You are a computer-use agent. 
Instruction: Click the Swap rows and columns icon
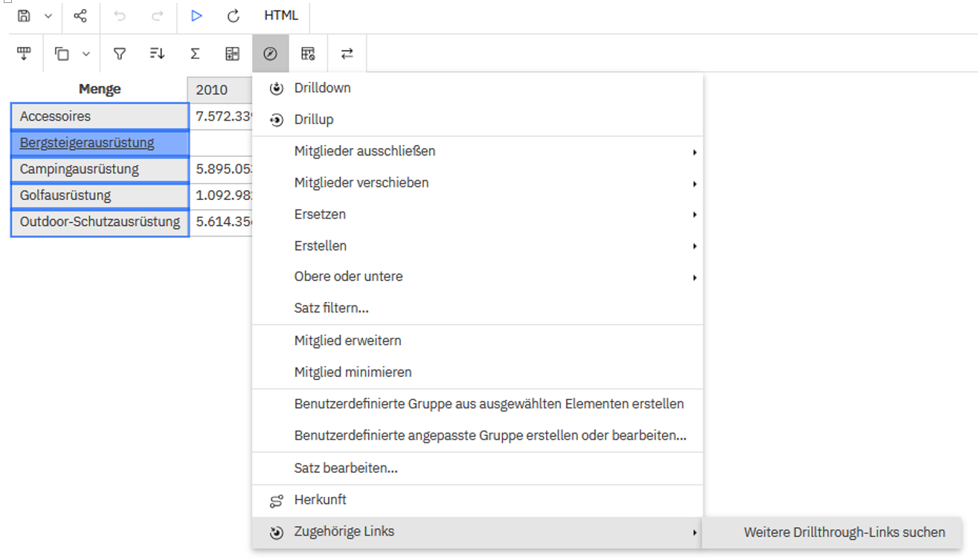point(347,54)
